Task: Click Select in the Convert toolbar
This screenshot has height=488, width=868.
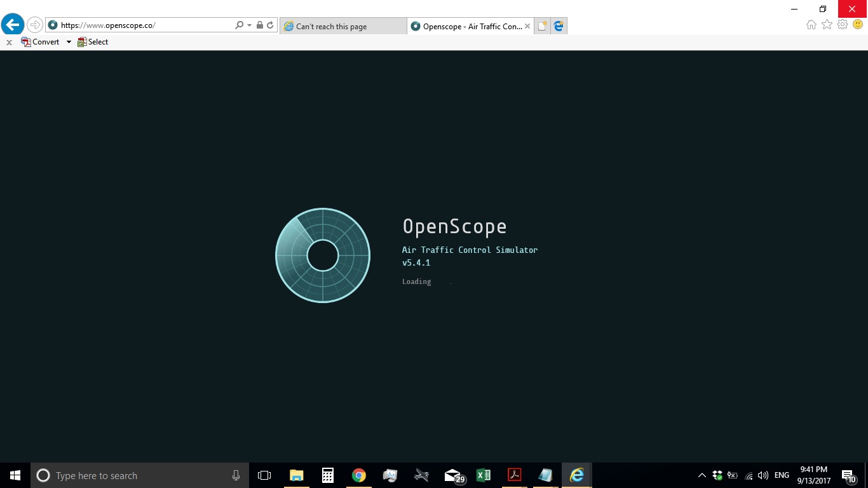Action: pos(93,41)
